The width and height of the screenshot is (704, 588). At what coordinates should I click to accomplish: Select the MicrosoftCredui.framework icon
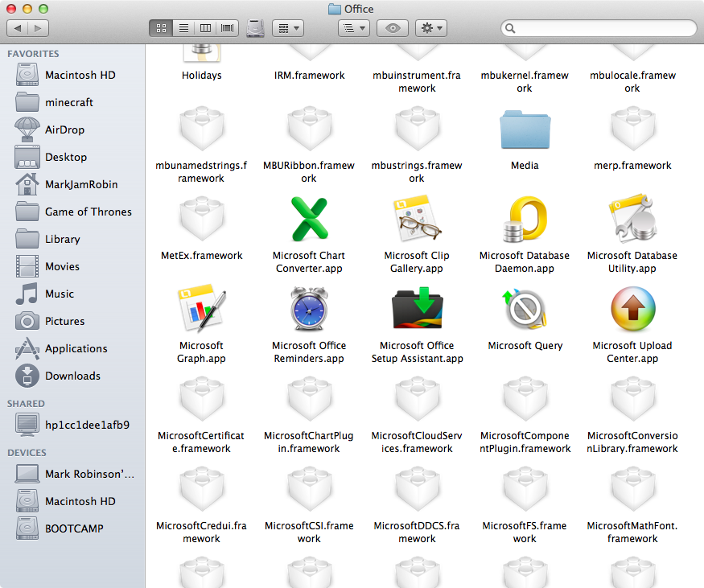click(202, 489)
